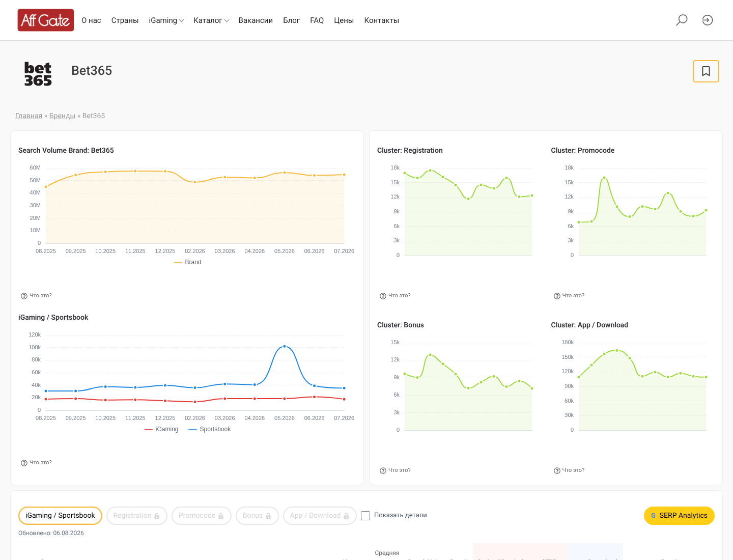Toggle Brand series in chart legend

(187, 262)
